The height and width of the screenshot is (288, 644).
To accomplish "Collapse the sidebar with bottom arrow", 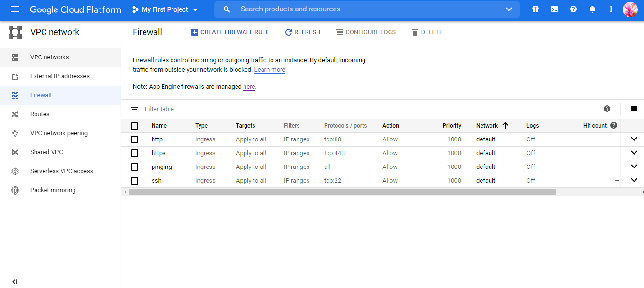I will pyautogui.click(x=15, y=281).
